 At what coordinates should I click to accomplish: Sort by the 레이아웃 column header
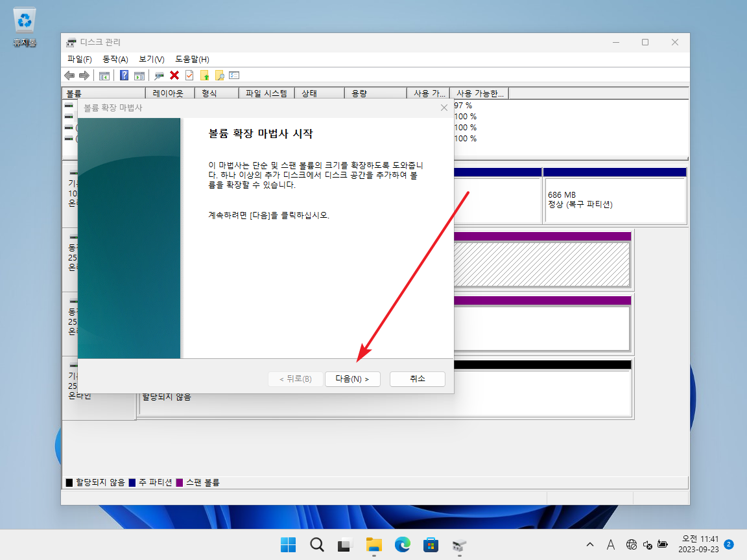[x=170, y=93]
